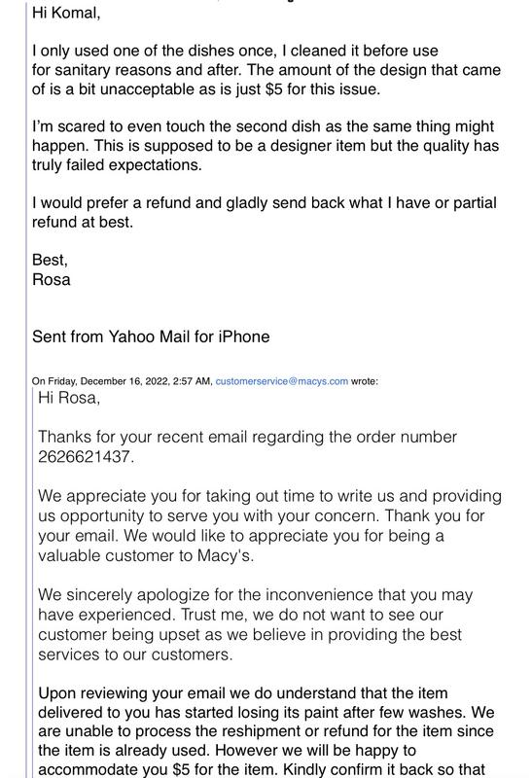Click the paragraph starting 'I would prefer a refund'
The height and width of the screenshot is (778, 532).
[264, 212]
